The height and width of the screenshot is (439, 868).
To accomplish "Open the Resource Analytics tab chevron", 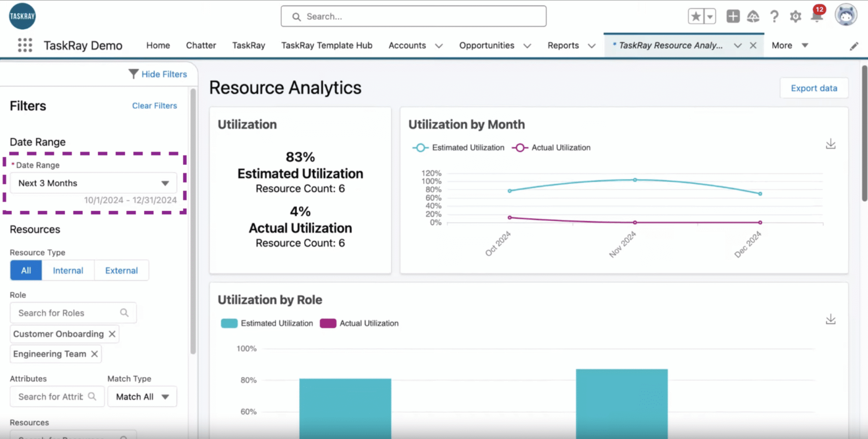I will pyautogui.click(x=737, y=45).
